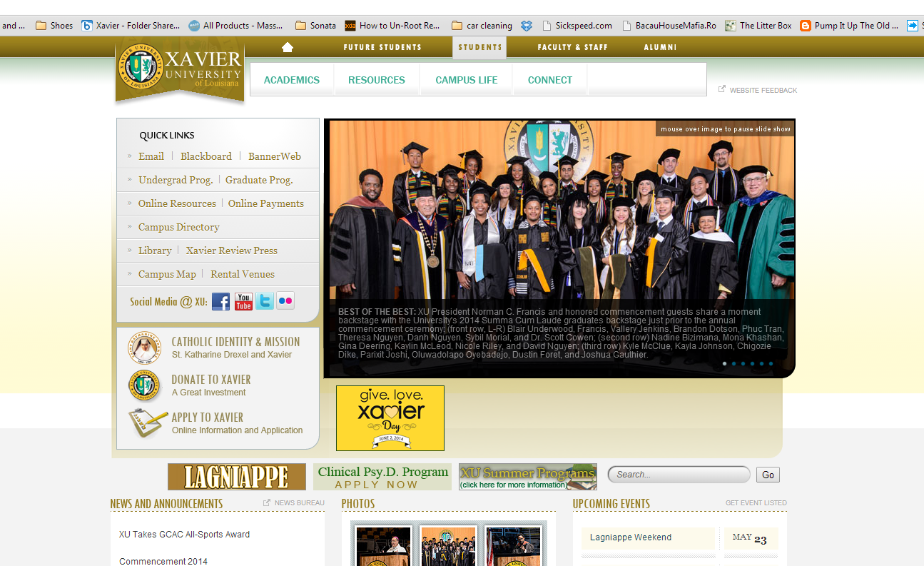The height and width of the screenshot is (566, 924).
Task: Click the Website Feedback link
Action: click(763, 91)
